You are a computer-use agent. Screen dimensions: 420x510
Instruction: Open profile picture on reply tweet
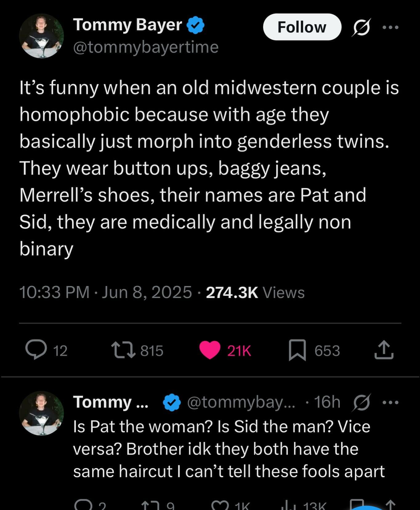point(42,413)
